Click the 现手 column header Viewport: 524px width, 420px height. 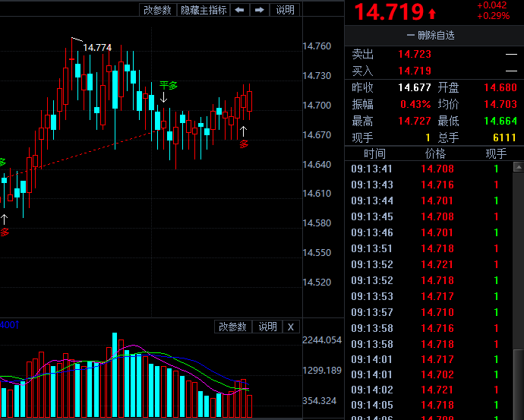point(496,153)
